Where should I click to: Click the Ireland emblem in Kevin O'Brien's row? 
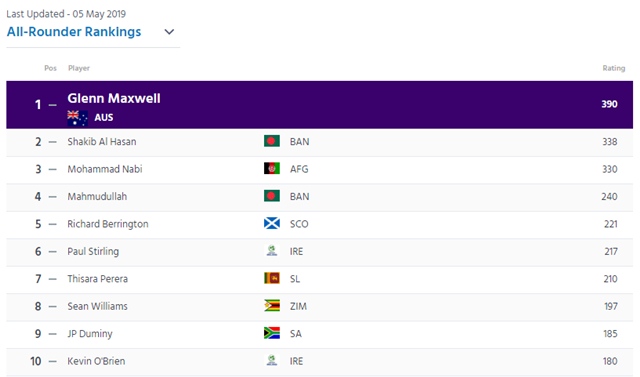coord(272,360)
